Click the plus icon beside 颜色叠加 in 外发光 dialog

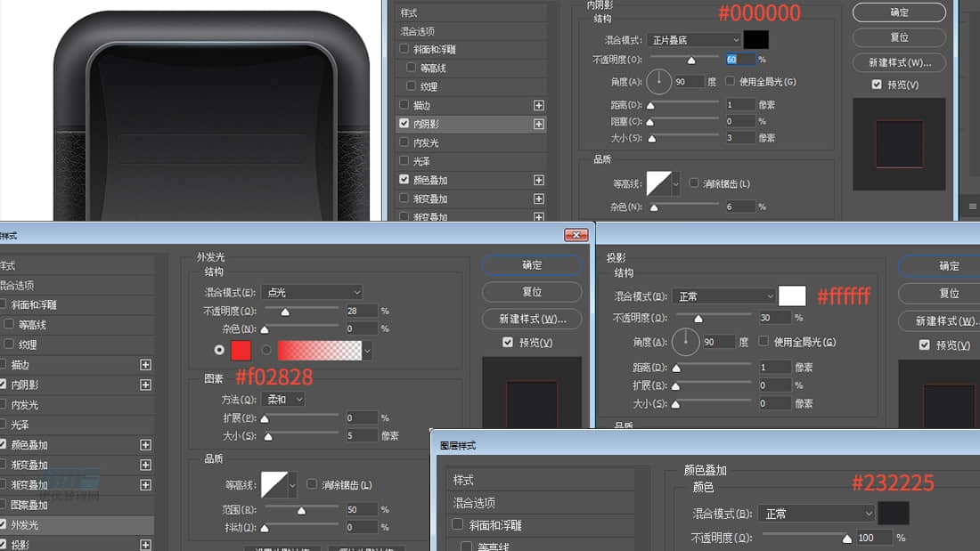[x=145, y=445]
